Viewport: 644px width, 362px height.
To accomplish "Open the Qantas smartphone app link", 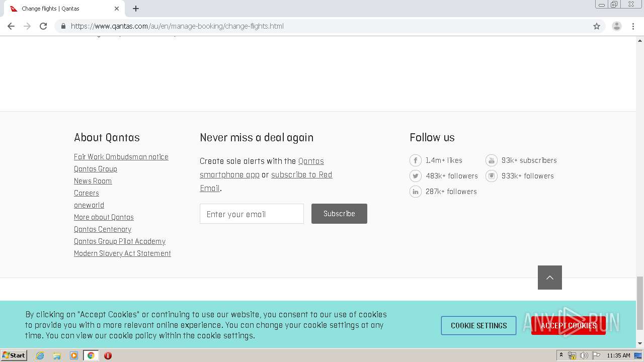I will 229,175.
